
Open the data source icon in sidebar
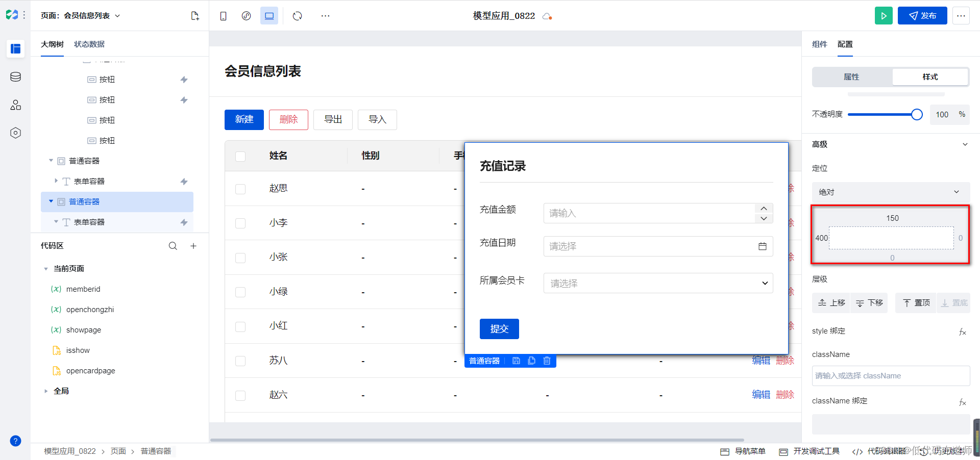[x=15, y=77]
